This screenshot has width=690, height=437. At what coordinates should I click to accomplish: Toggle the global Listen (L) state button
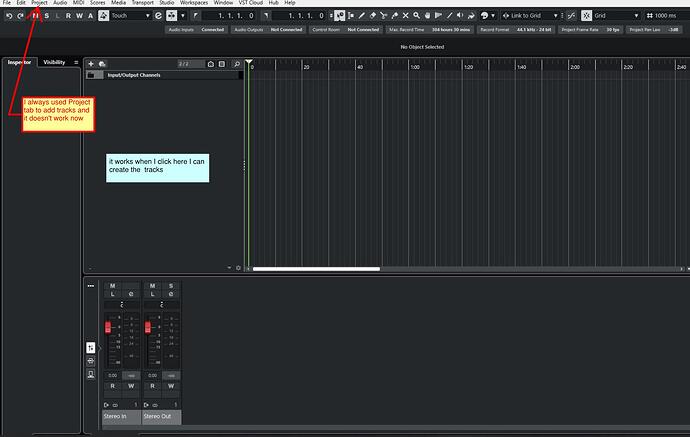(x=57, y=16)
